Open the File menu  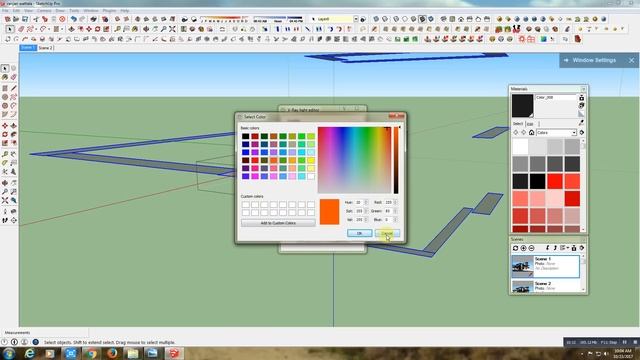click(5, 11)
